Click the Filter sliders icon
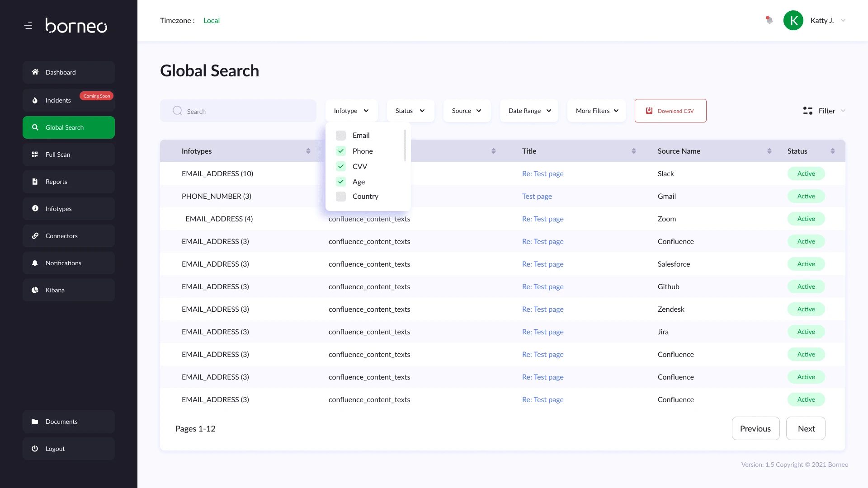Viewport: 868px width, 488px height. pos(807,111)
